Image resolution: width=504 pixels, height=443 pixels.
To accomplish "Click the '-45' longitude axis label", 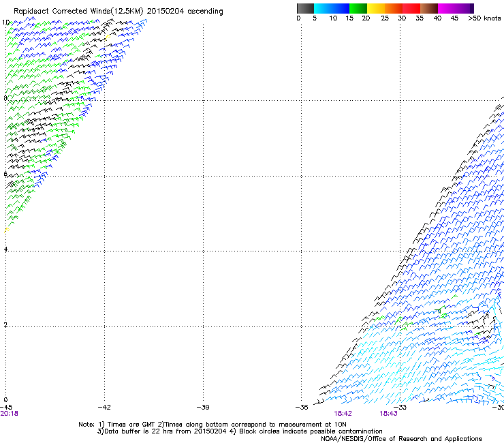I will pyautogui.click(x=6, y=408).
